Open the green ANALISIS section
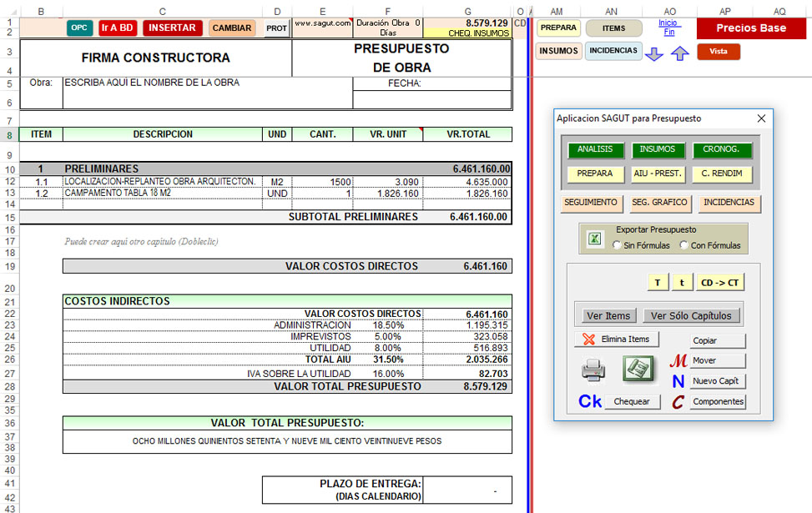Viewport: 812px width, 513px height. [595, 150]
